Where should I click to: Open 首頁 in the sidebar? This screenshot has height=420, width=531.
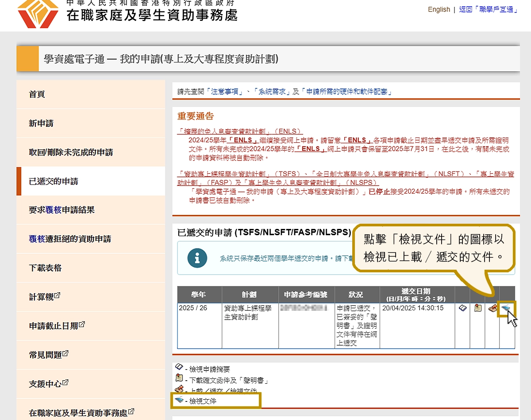click(x=91, y=94)
